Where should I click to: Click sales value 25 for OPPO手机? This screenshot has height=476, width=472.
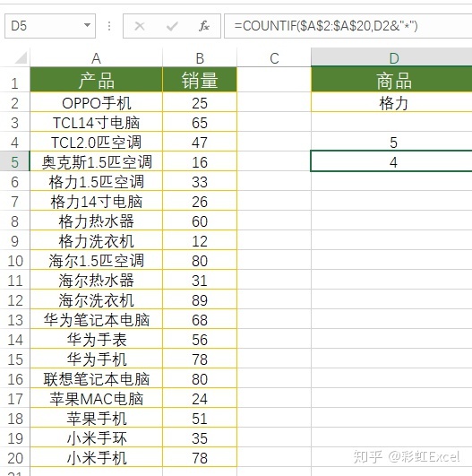coord(200,102)
